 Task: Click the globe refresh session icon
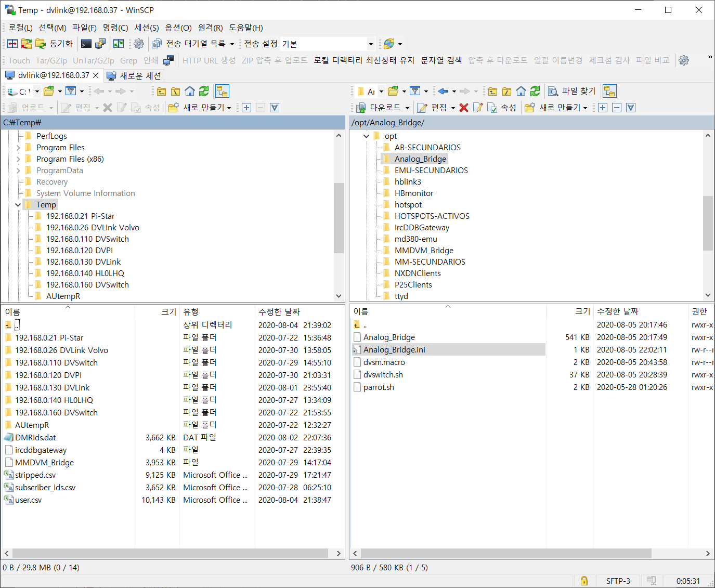(388, 44)
